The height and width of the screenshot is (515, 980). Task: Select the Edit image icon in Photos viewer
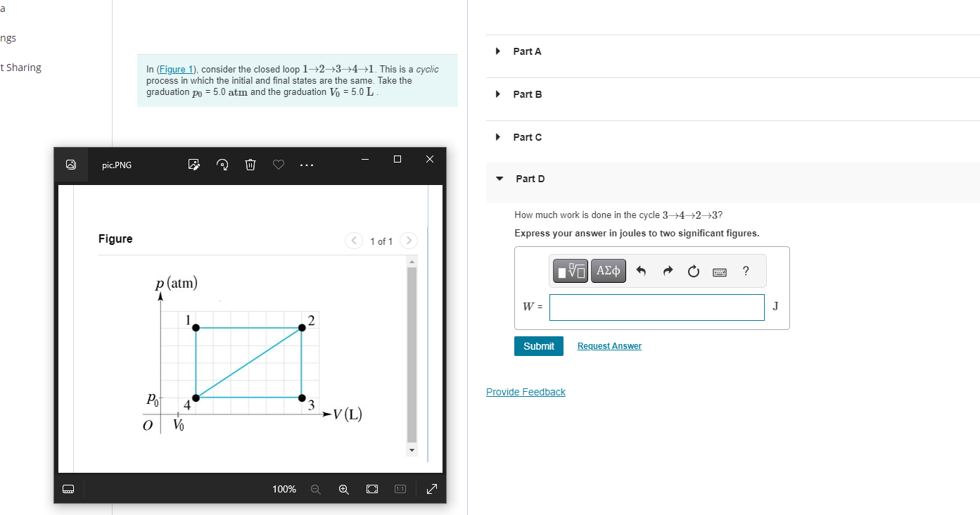click(x=193, y=164)
